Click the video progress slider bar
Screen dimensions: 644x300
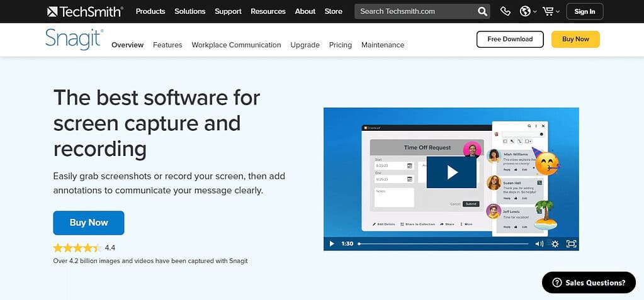[x=444, y=244]
